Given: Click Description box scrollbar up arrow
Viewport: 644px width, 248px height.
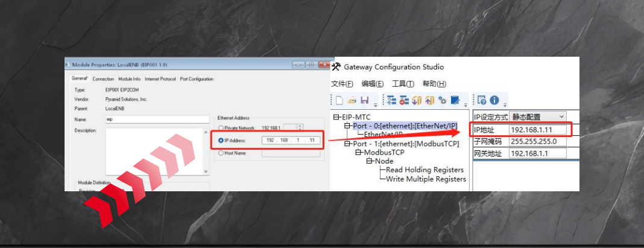Looking at the screenshot, I should pyautogui.click(x=206, y=132).
